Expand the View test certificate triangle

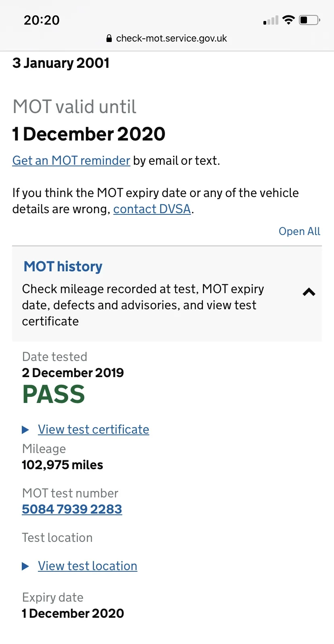click(x=25, y=430)
